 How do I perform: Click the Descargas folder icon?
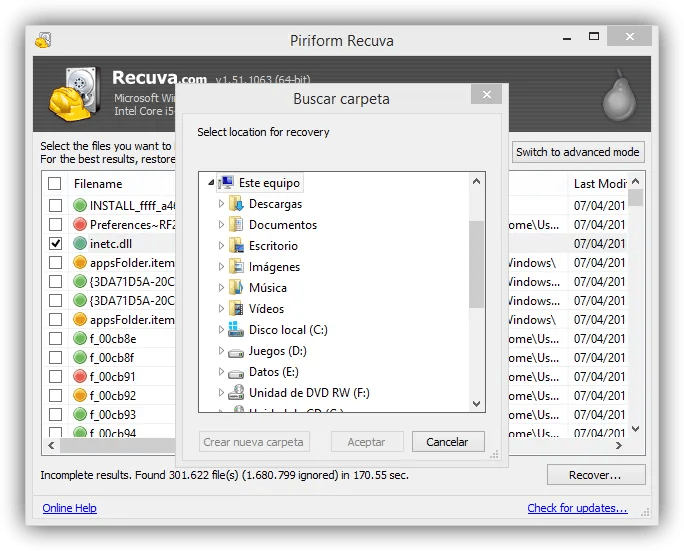pos(236,204)
